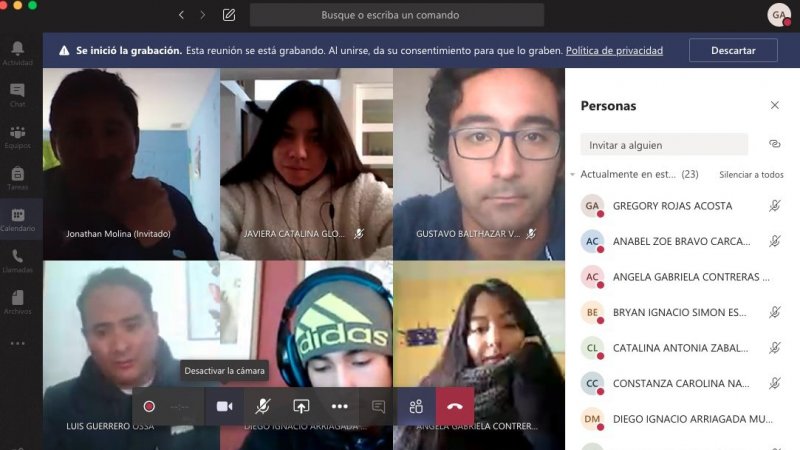Click the new chat compose icon

coord(229,15)
